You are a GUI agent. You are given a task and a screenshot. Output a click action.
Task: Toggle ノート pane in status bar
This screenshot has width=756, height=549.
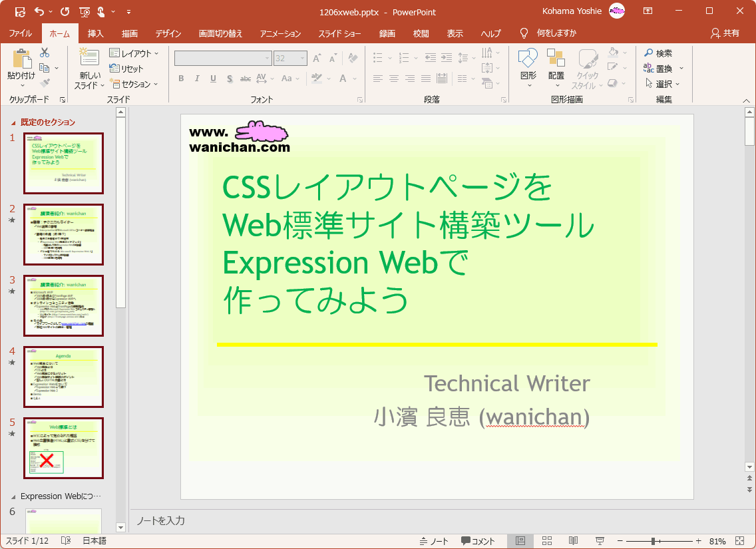point(434,541)
